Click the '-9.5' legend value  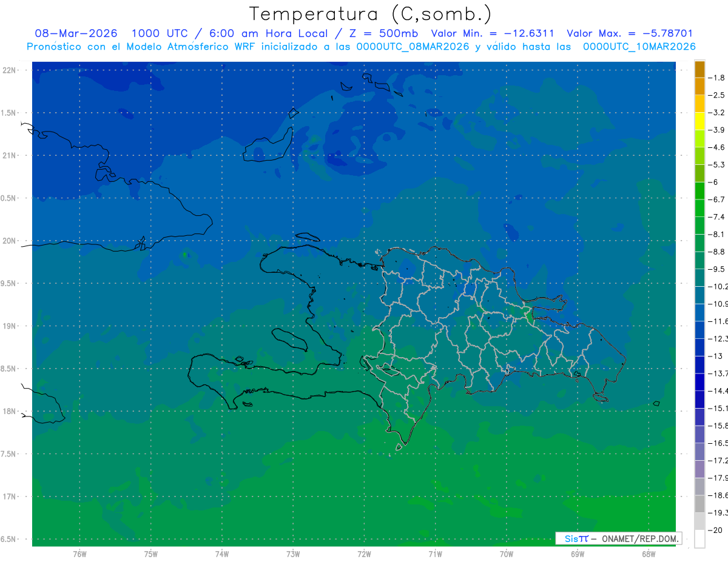716,269
